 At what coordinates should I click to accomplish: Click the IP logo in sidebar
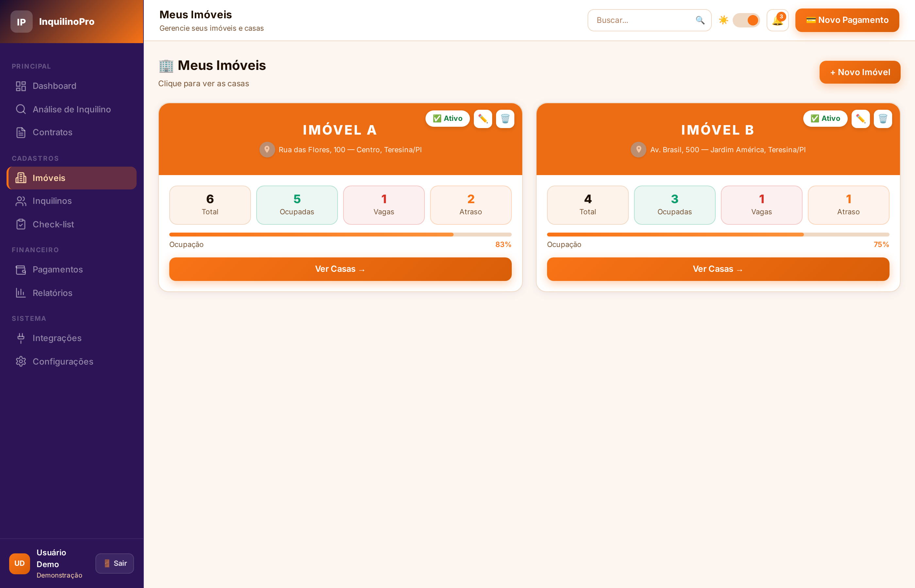tap(21, 22)
